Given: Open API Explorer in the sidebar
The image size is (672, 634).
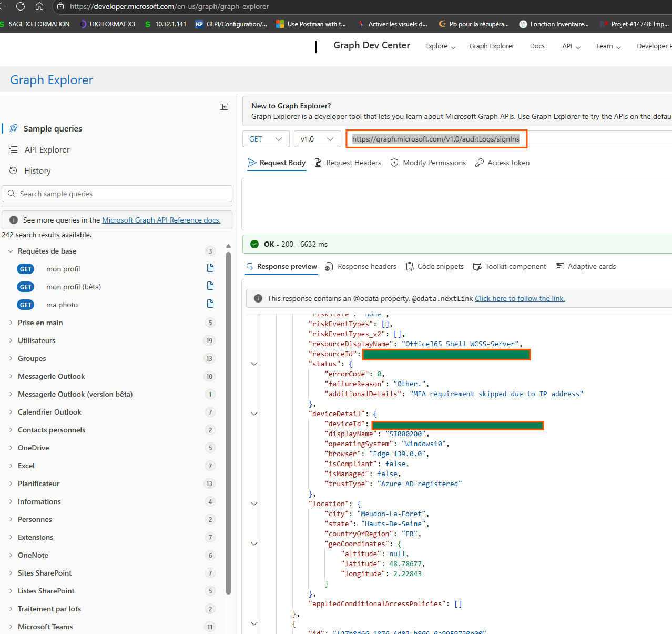Looking at the screenshot, I should tap(47, 150).
